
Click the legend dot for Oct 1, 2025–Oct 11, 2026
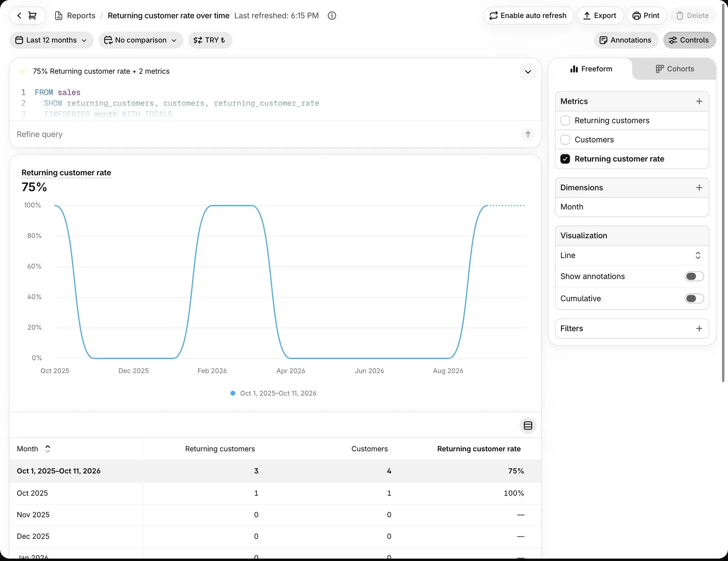coord(233,393)
